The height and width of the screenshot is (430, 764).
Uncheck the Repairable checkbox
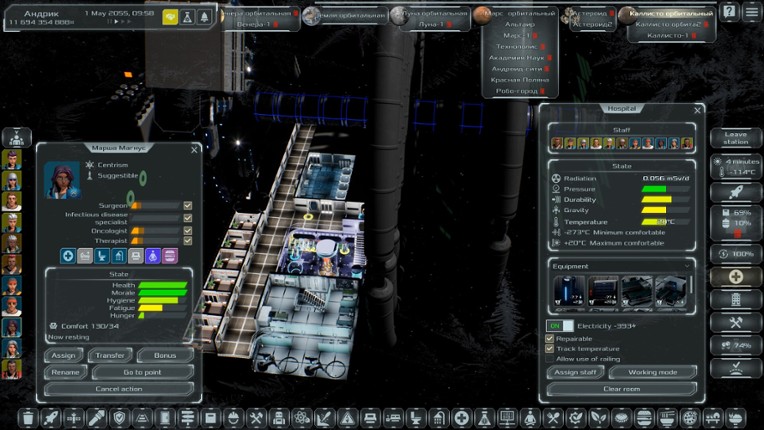[x=550, y=338]
